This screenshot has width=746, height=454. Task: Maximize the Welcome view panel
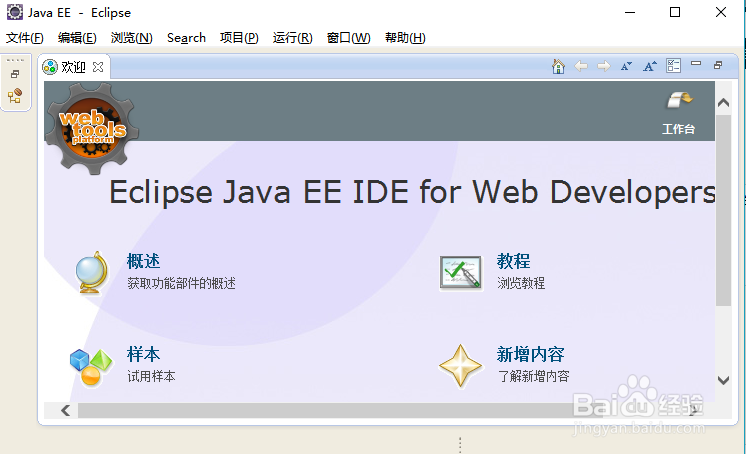coord(718,65)
